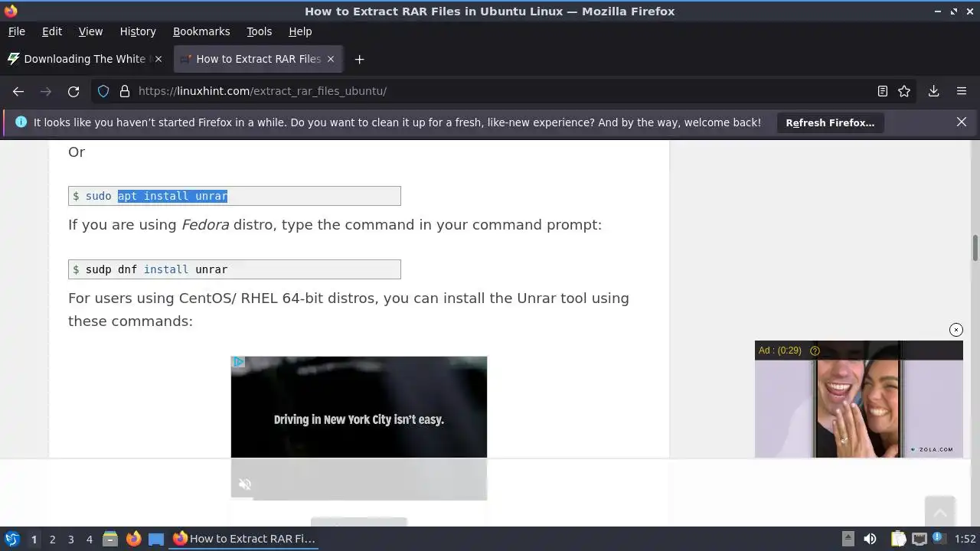
Task: View site security padlock info
Action: [125, 91]
